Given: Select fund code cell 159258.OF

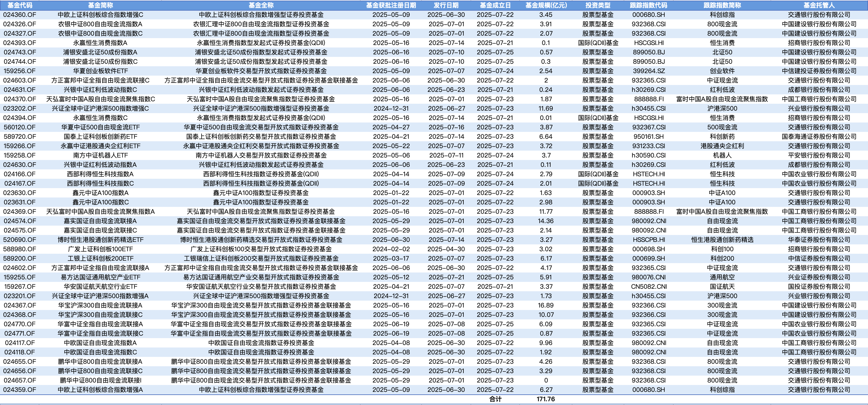Looking at the screenshot, I should [x=20, y=155].
